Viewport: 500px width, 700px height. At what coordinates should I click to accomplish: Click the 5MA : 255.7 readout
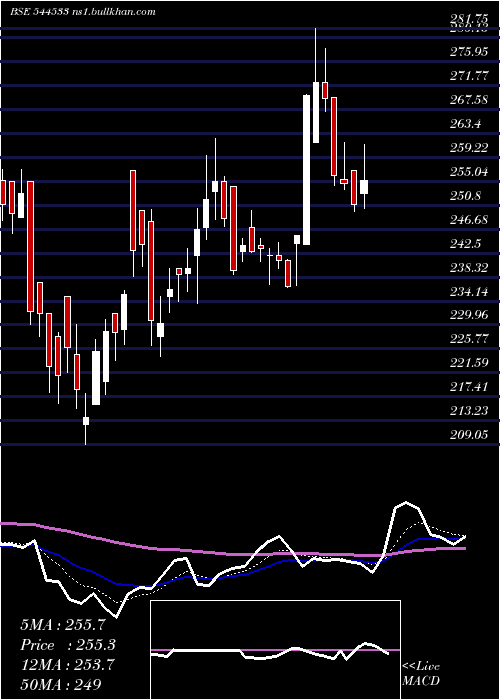pos(65,625)
